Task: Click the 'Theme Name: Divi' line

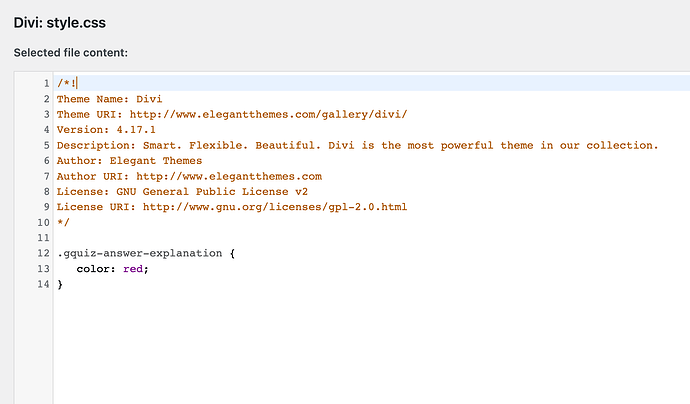Action: click(109, 99)
